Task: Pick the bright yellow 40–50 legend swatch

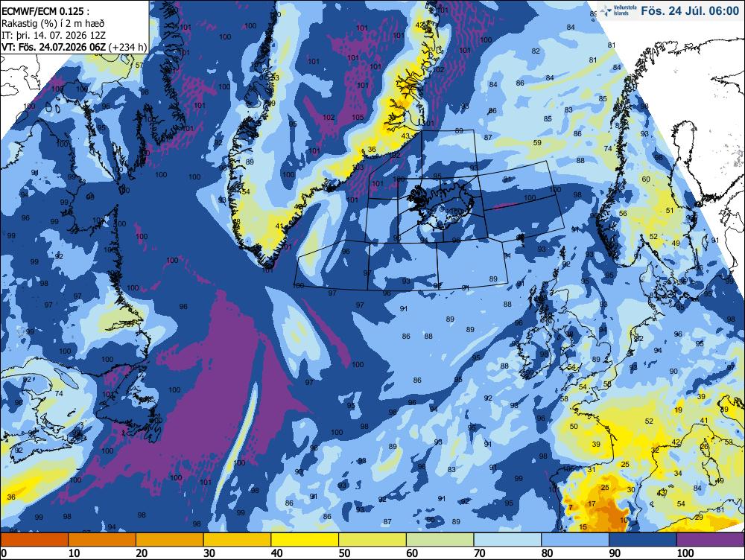Action: [305, 540]
